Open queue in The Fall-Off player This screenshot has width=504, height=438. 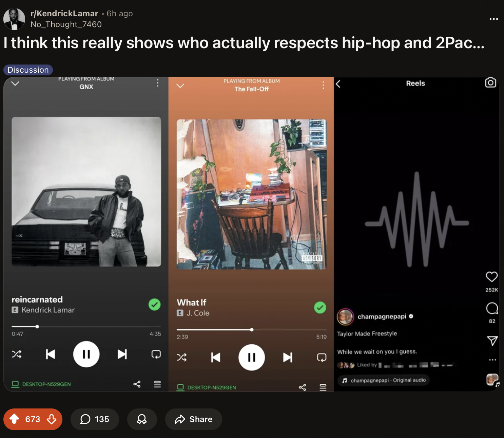[x=323, y=387]
